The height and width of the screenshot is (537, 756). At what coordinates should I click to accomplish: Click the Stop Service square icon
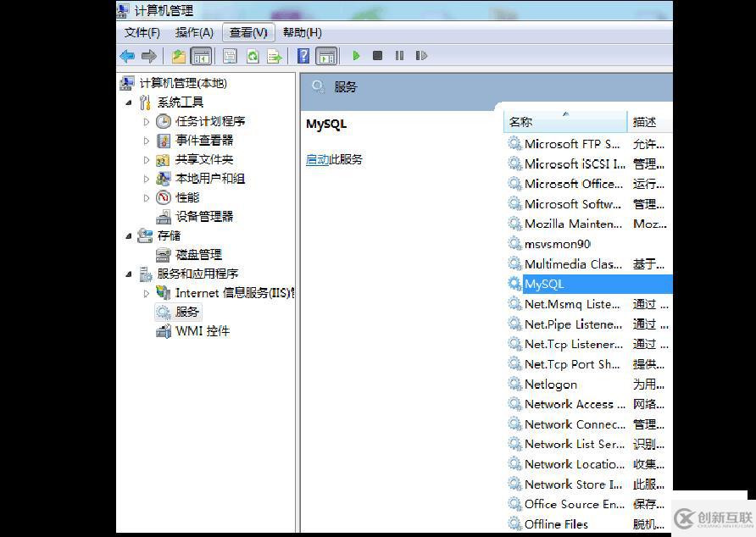click(377, 55)
